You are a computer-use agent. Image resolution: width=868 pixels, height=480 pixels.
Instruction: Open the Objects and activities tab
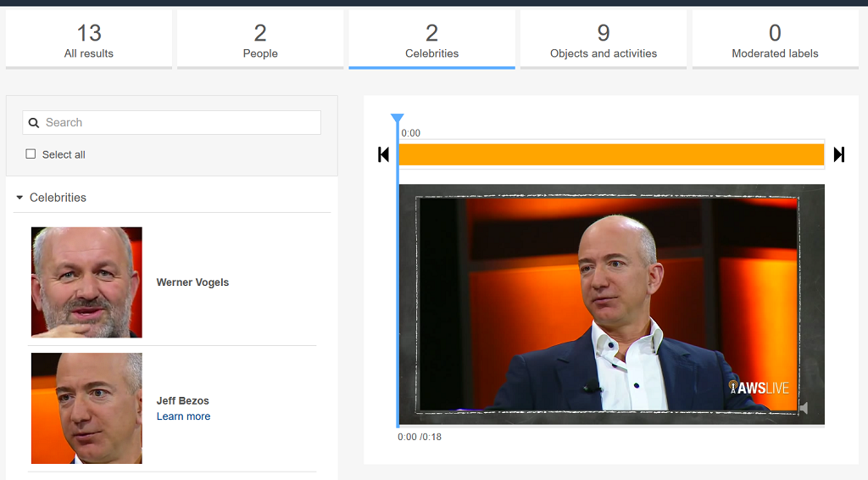click(x=604, y=40)
